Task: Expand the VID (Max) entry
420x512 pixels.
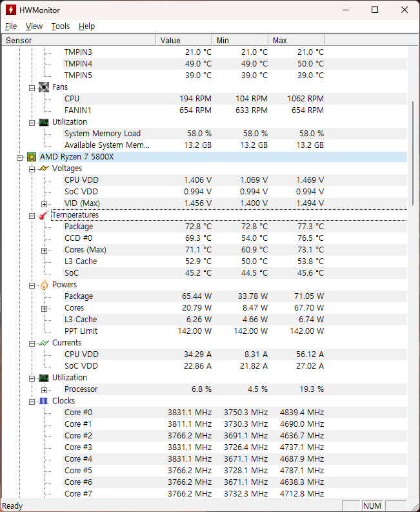Action: tap(44, 204)
